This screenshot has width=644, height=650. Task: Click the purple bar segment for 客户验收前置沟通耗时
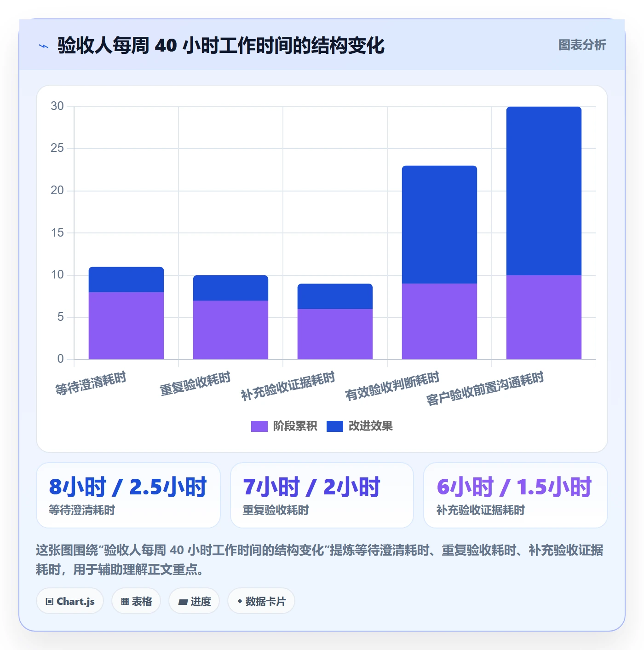coord(544,317)
